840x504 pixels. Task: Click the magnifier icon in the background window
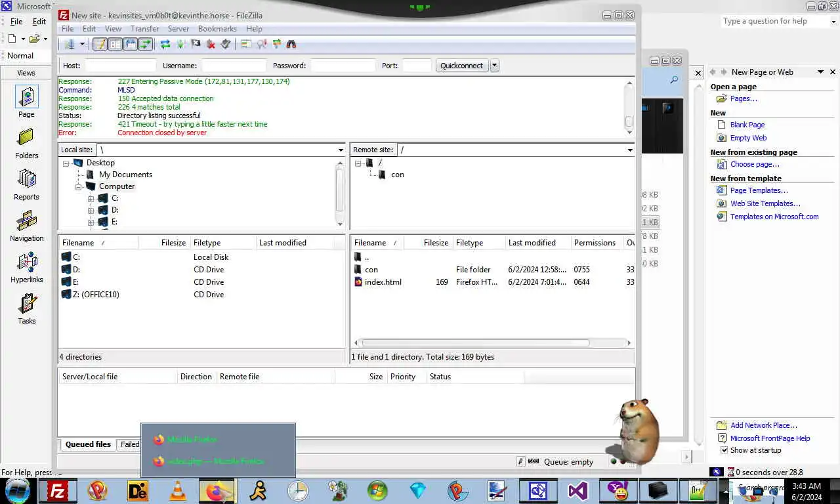point(674,80)
